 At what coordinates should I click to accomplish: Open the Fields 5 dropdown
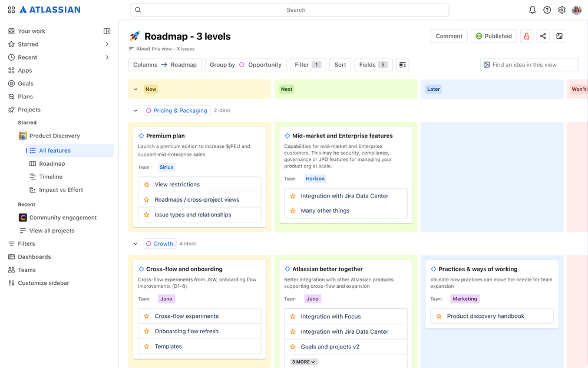click(373, 65)
